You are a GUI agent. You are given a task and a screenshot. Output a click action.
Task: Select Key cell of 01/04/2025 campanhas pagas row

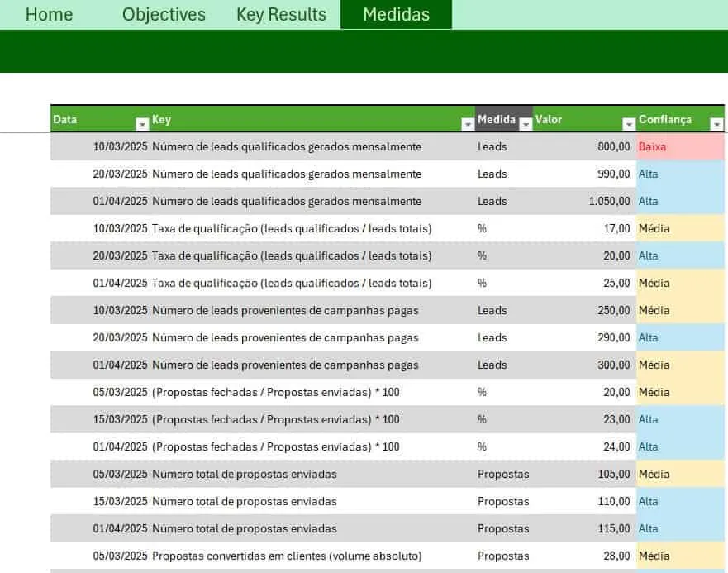312,365
